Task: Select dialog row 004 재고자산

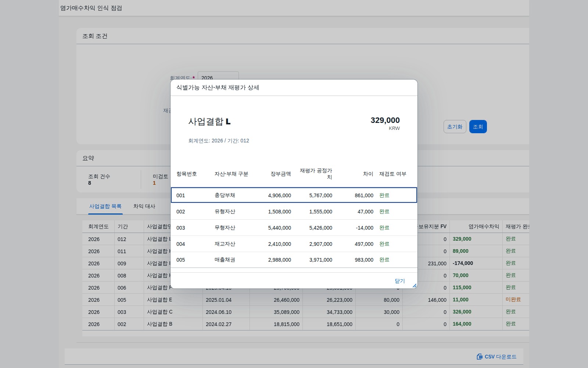Action: [294, 244]
